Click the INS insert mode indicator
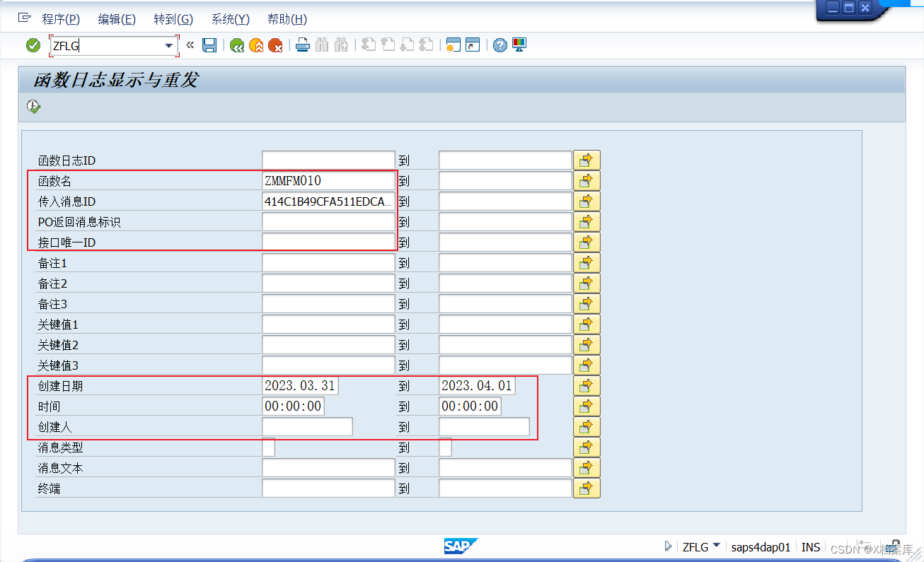This screenshot has height=562, width=924. [811, 546]
